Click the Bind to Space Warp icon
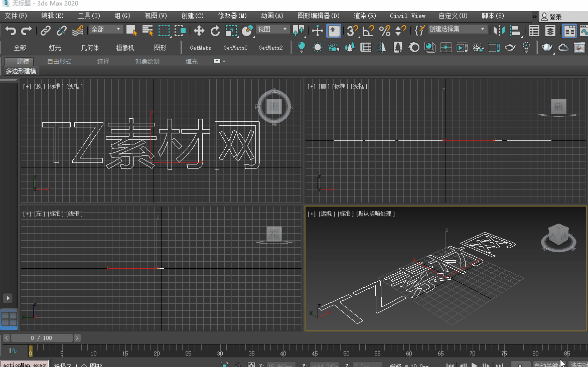588x367 pixels. pyautogui.click(x=78, y=31)
